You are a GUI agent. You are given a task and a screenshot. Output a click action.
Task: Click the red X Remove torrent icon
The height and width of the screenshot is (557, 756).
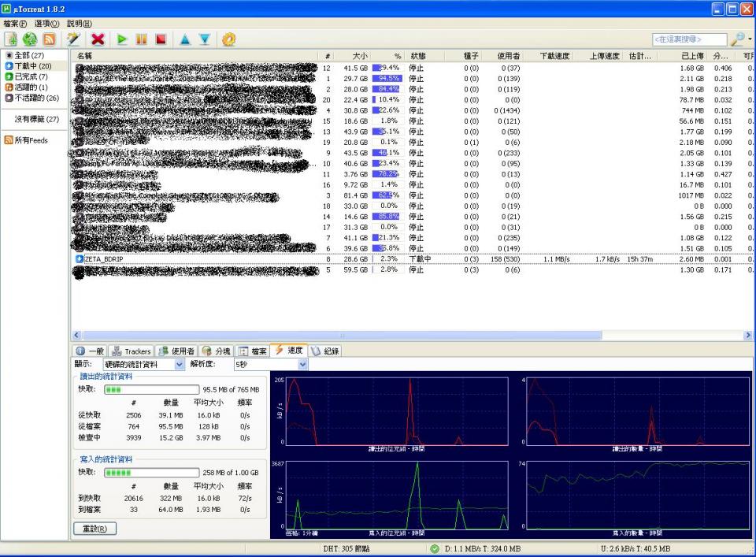98,39
